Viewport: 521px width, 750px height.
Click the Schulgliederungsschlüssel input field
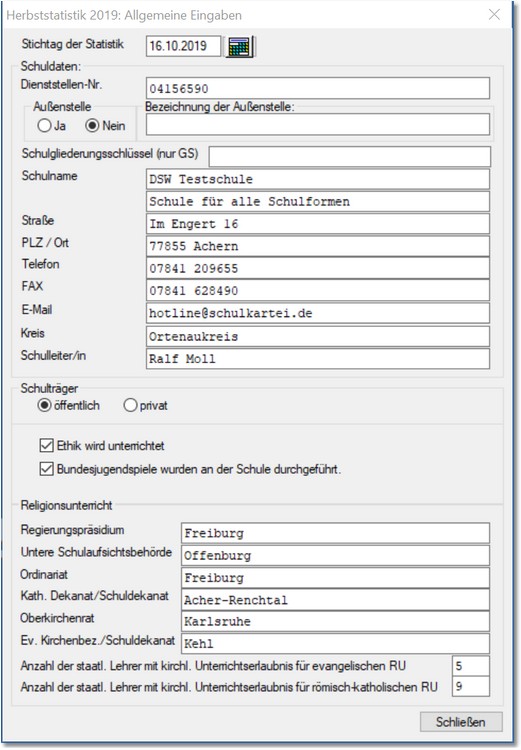click(350, 156)
